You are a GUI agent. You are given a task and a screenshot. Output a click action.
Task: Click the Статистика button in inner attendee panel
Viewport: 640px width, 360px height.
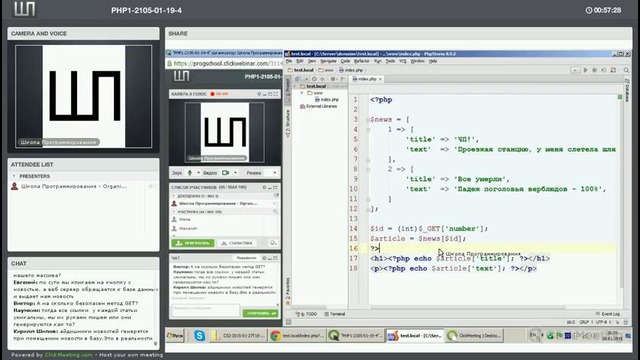[x=237, y=243]
